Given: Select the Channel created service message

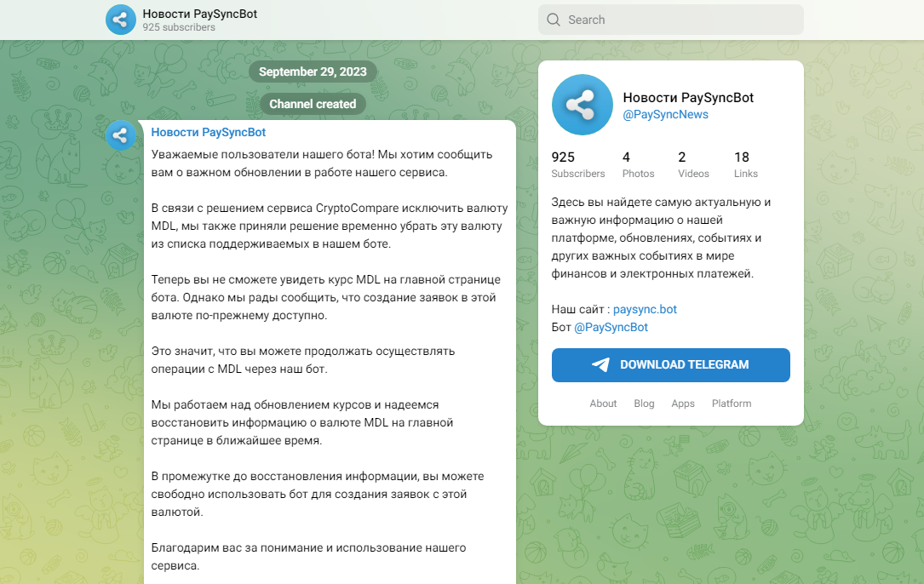Looking at the screenshot, I should coord(313,103).
